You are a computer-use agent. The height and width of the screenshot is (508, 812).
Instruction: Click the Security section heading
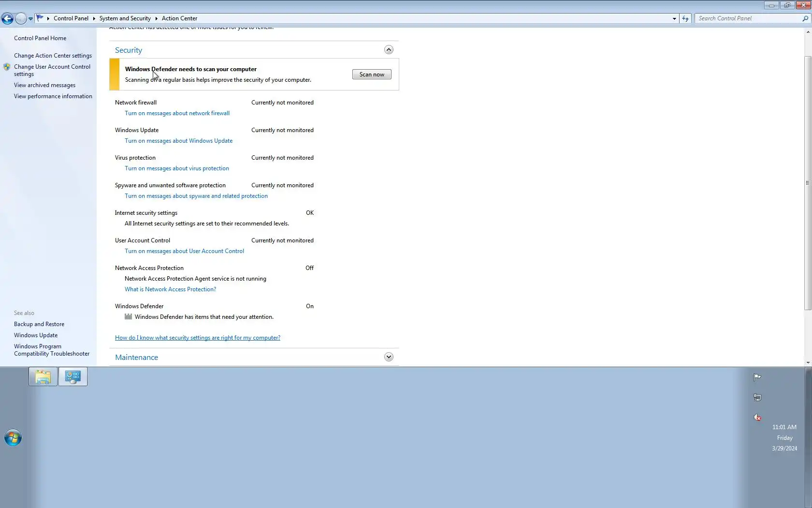point(129,50)
